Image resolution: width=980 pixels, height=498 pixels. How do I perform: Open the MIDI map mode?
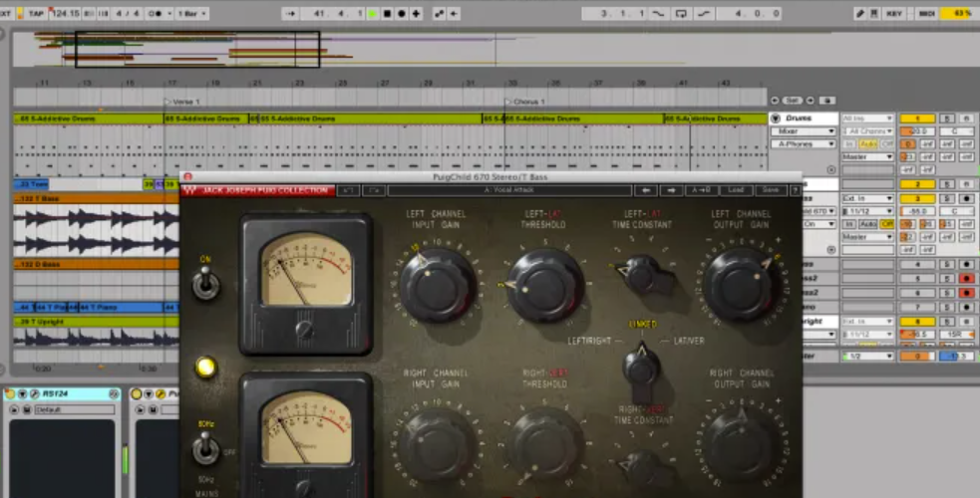(927, 13)
